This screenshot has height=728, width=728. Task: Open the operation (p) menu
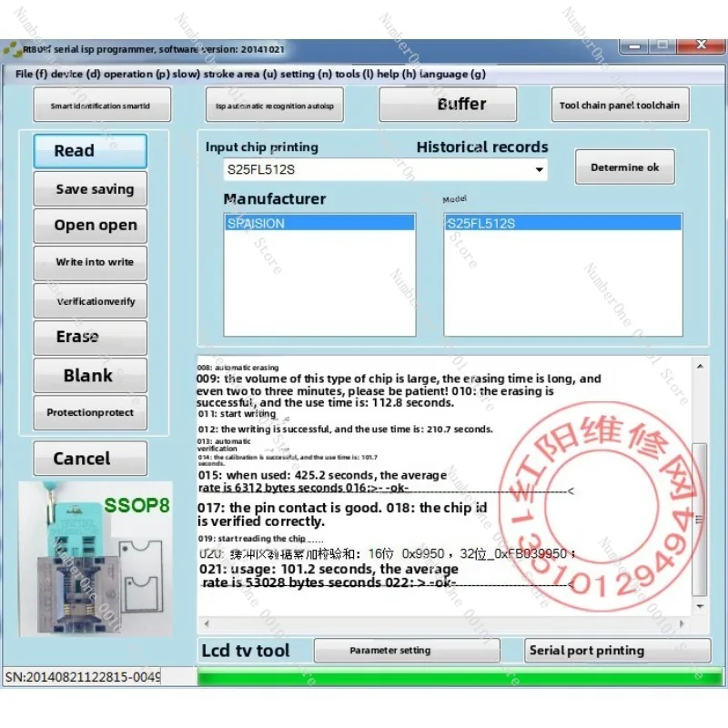(136, 75)
